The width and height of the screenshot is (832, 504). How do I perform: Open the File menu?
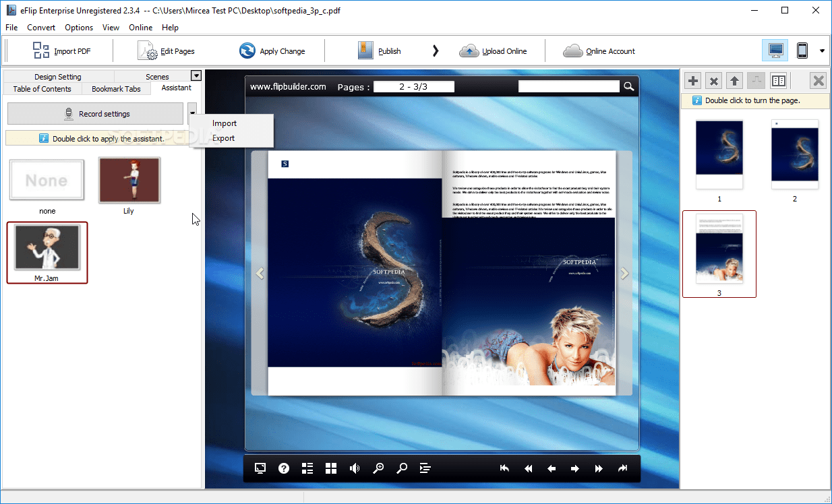click(x=11, y=28)
